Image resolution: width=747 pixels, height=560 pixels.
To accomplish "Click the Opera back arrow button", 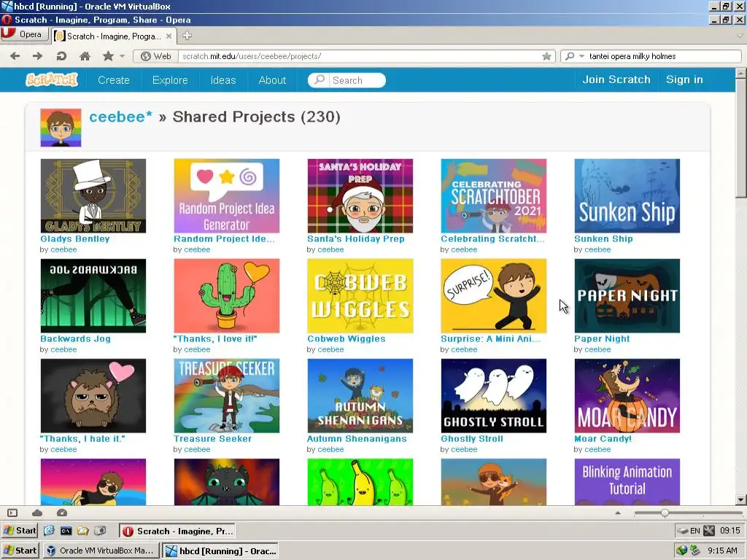I will [x=15, y=56].
